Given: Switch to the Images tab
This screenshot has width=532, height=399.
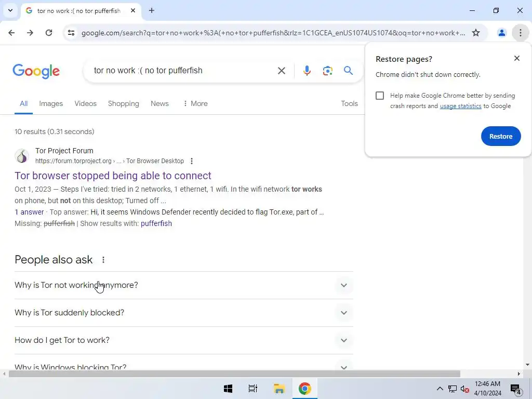Looking at the screenshot, I should click(x=51, y=103).
